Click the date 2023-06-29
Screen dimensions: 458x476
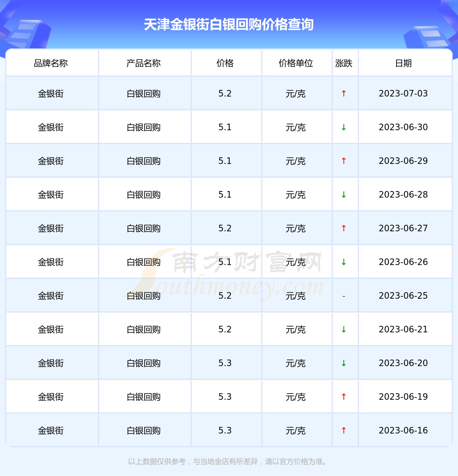[403, 161]
